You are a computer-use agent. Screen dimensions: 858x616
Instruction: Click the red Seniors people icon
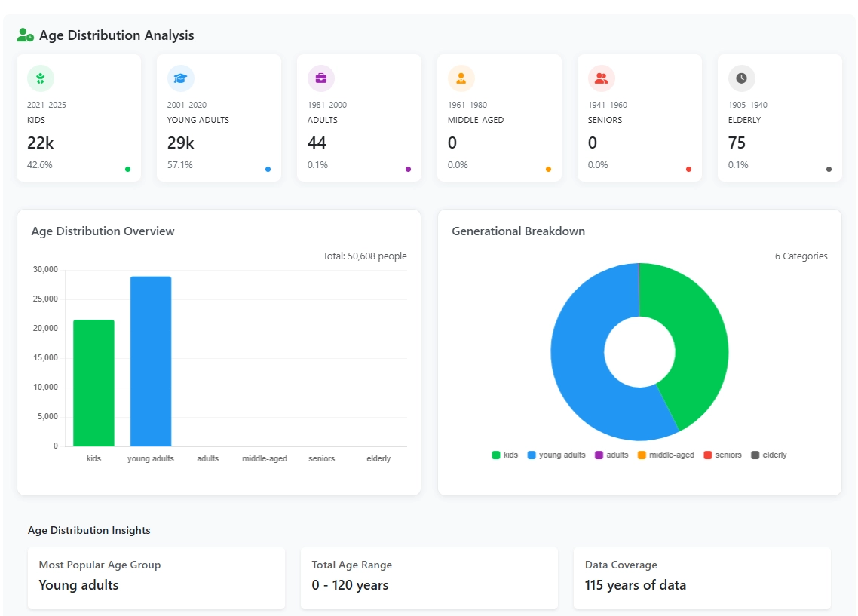(x=602, y=78)
